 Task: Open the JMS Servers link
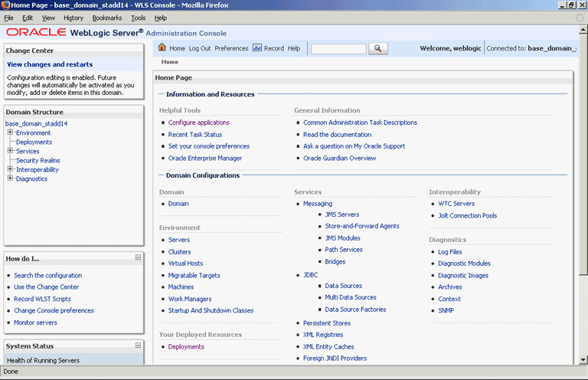pyautogui.click(x=342, y=215)
